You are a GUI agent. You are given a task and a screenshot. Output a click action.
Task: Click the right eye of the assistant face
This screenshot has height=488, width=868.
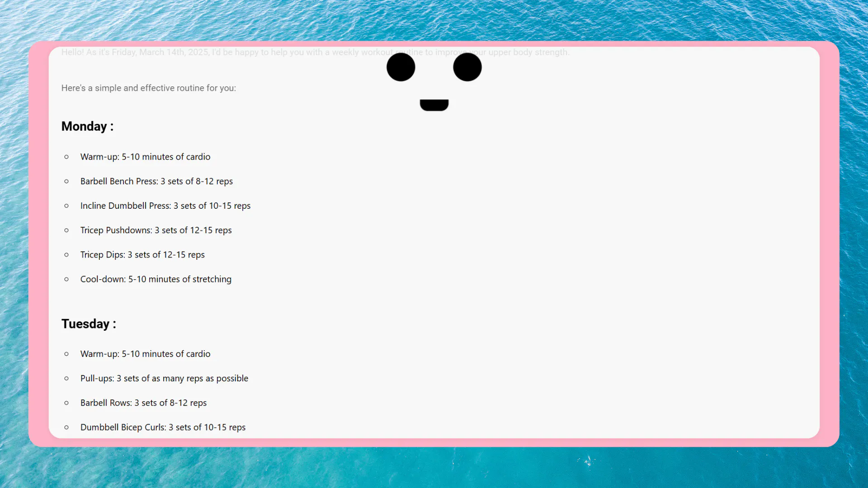pyautogui.click(x=467, y=67)
